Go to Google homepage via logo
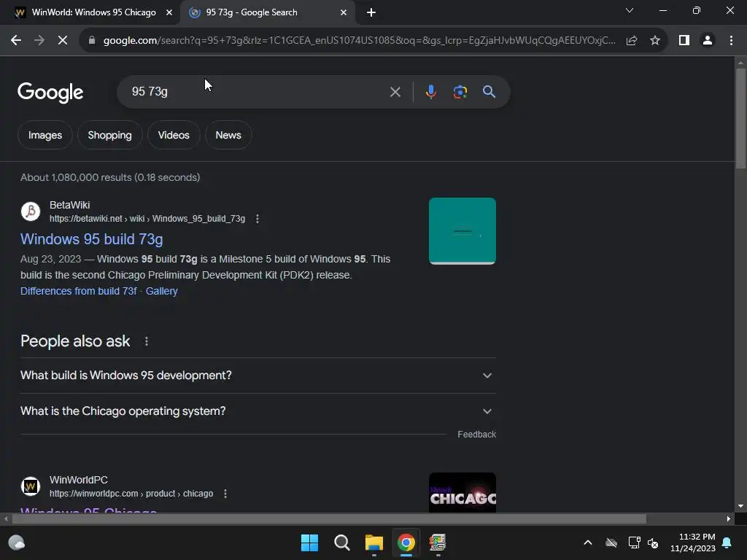 coord(50,93)
